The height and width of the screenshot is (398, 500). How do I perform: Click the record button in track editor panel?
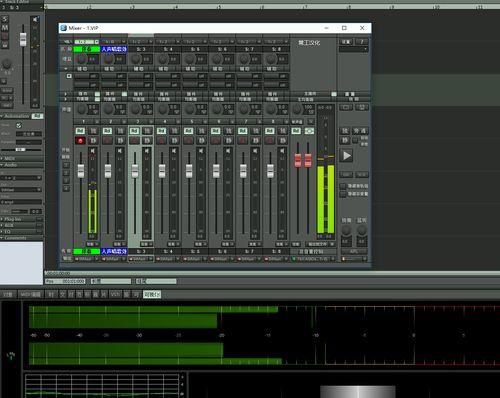5,36
